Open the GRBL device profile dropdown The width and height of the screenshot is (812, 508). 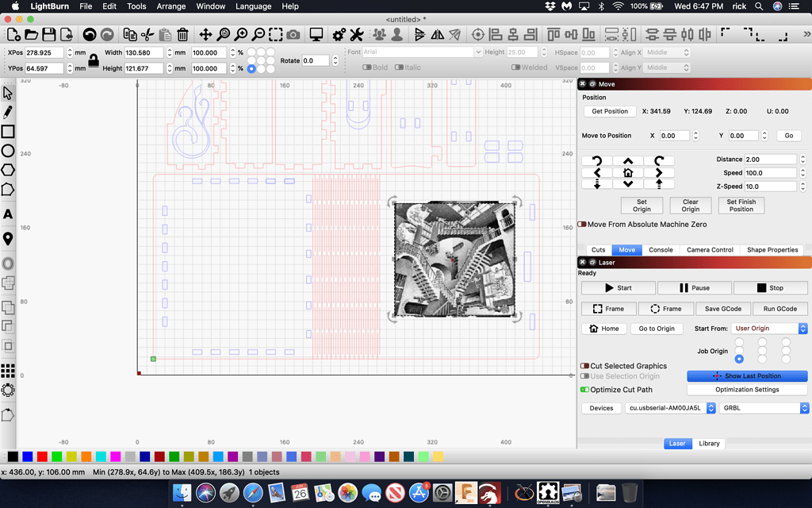coord(764,408)
